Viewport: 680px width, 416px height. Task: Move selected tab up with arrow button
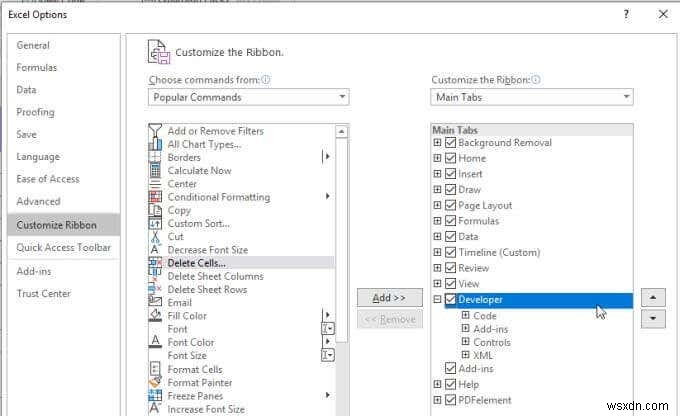point(653,298)
